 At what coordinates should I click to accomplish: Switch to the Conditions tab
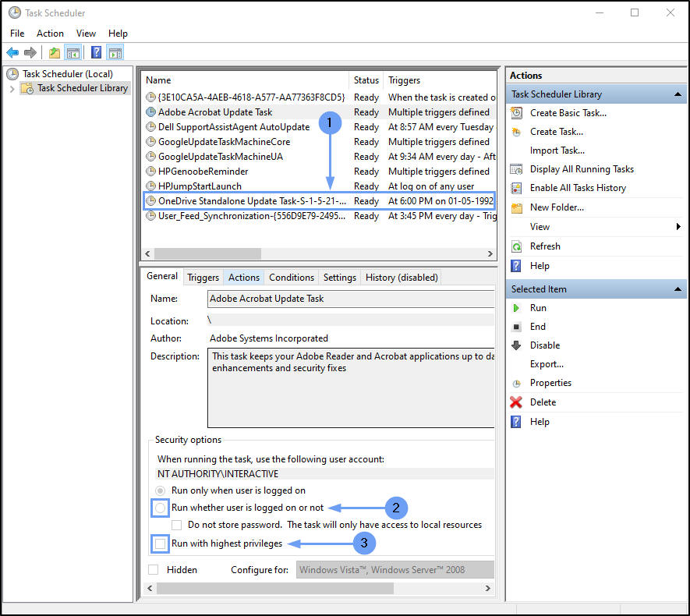pos(292,278)
